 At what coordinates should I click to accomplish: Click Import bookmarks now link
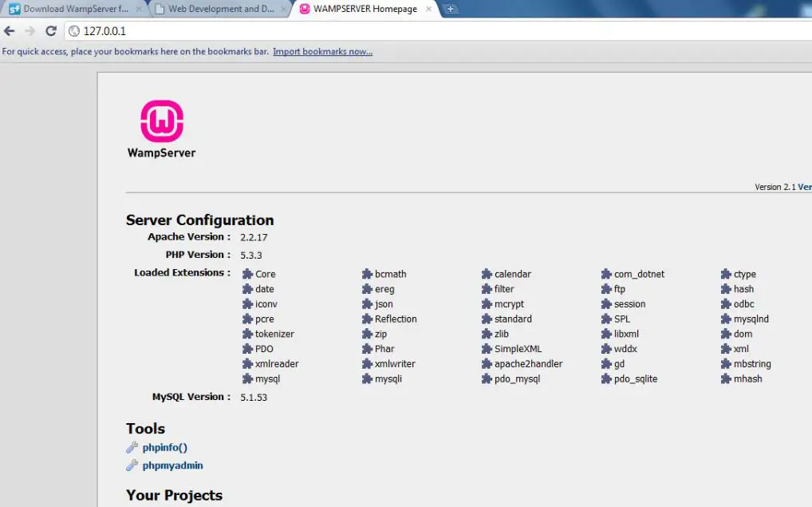(x=322, y=51)
